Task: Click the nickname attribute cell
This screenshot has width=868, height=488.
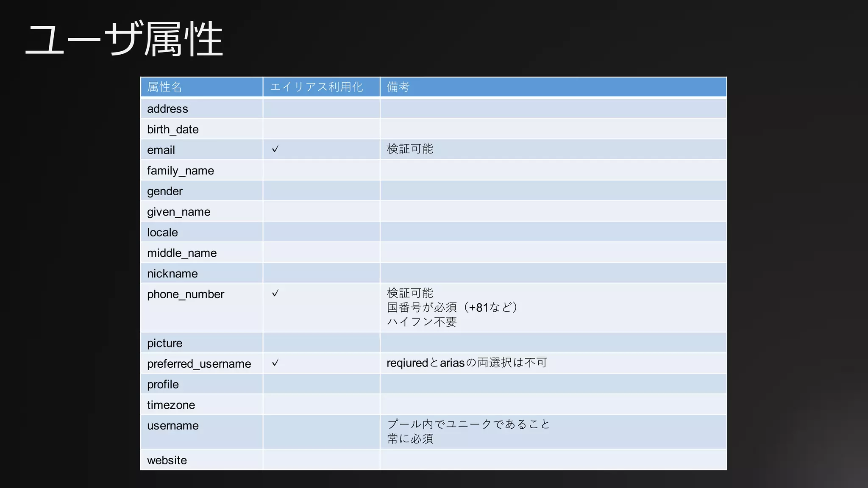Action: (202, 273)
